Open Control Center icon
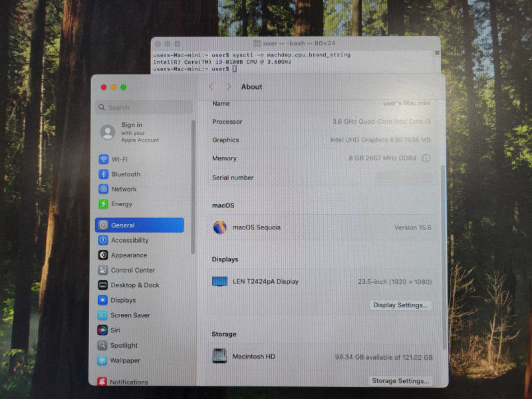Image resolution: width=532 pixels, height=399 pixels. [103, 270]
